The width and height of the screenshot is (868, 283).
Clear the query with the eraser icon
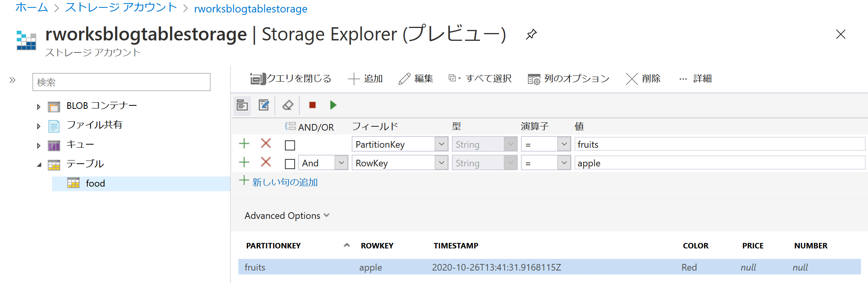288,105
